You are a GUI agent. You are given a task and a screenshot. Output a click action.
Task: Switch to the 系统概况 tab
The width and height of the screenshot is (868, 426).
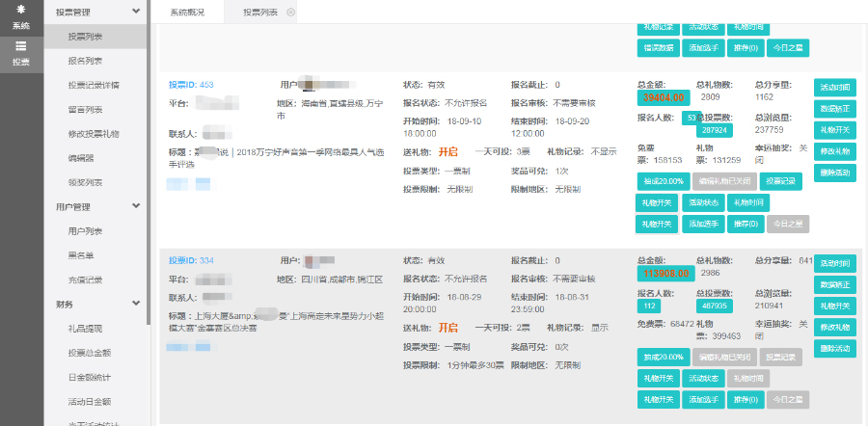pos(187,13)
